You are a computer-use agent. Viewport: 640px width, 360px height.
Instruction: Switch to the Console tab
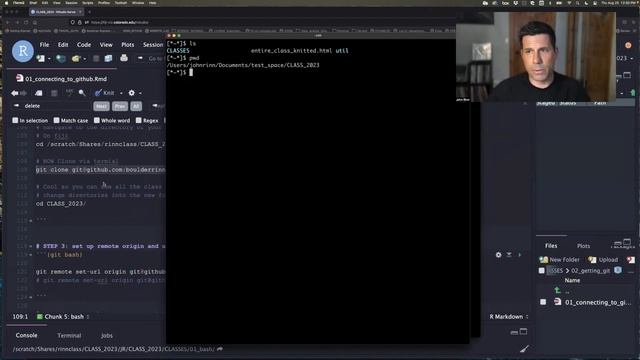click(x=27, y=335)
